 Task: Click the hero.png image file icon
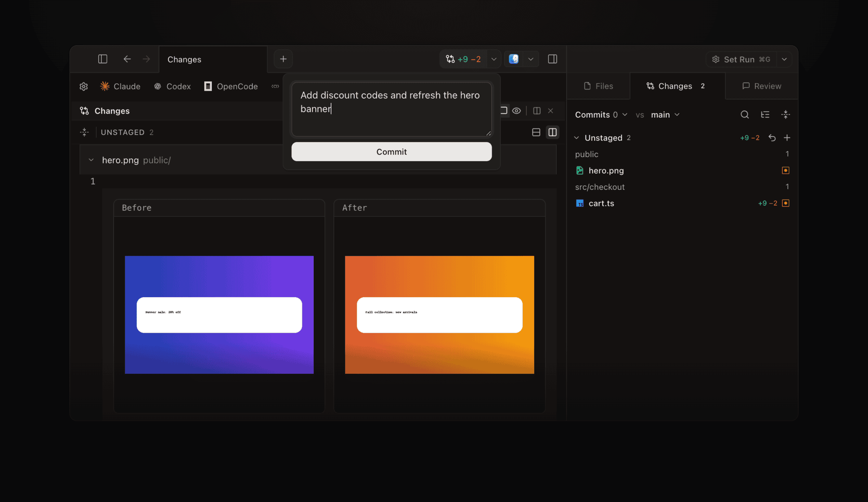[x=580, y=170]
